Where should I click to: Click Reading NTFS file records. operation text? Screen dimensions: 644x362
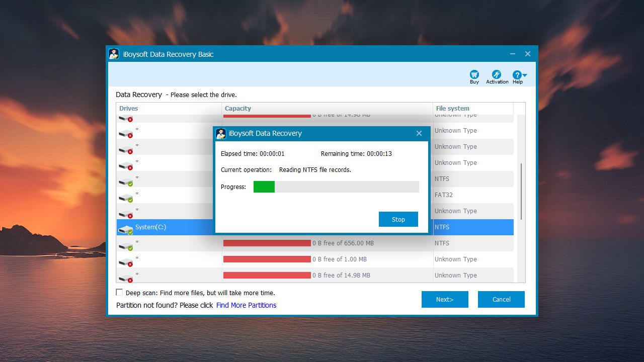pos(315,170)
